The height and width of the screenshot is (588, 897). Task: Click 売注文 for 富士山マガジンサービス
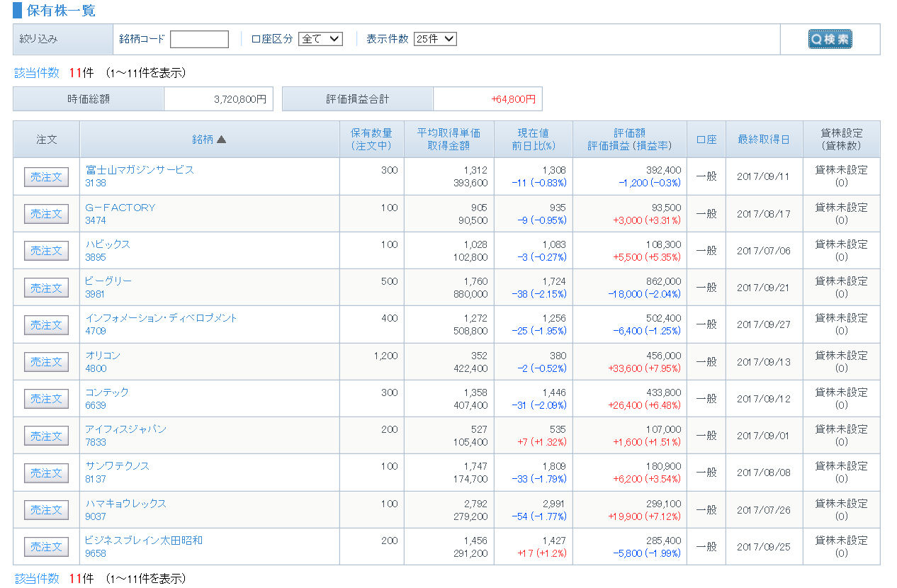point(46,177)
